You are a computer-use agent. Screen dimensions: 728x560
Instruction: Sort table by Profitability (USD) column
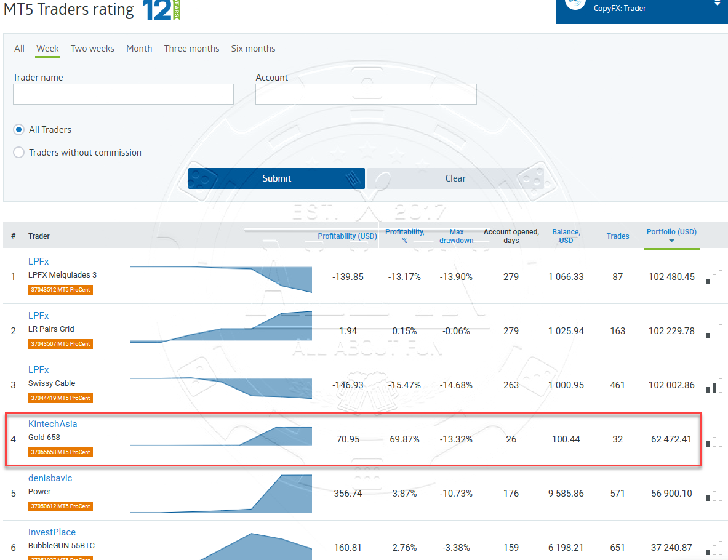tap(347, 236)
